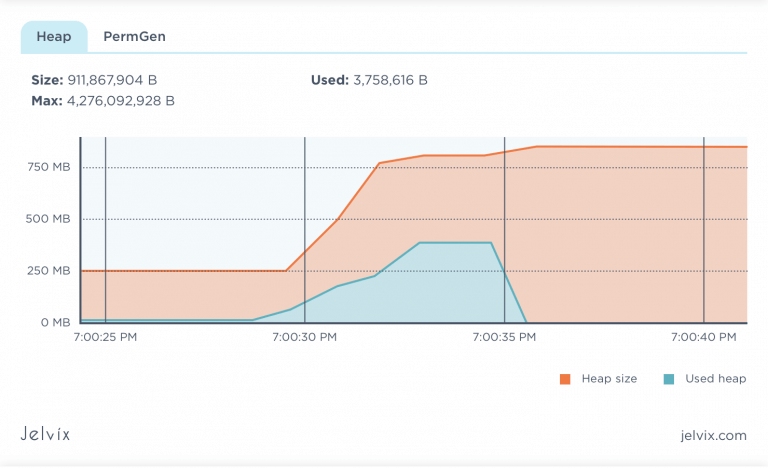Open the jelvix.com link

click(x=711, y=435)
